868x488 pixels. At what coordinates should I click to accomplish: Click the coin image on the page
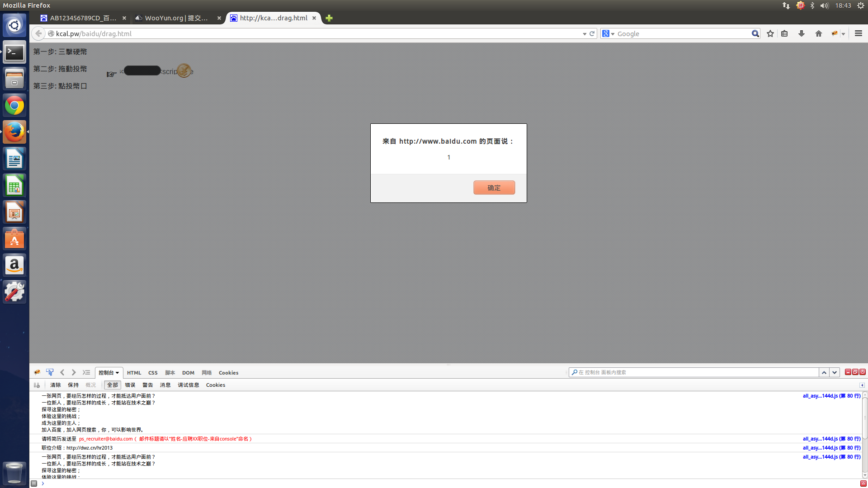pos(184,70)
